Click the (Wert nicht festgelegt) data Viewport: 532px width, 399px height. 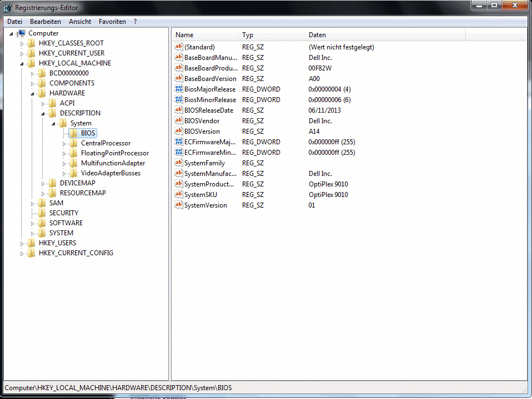pyautogui.click(x=342, y=47)
